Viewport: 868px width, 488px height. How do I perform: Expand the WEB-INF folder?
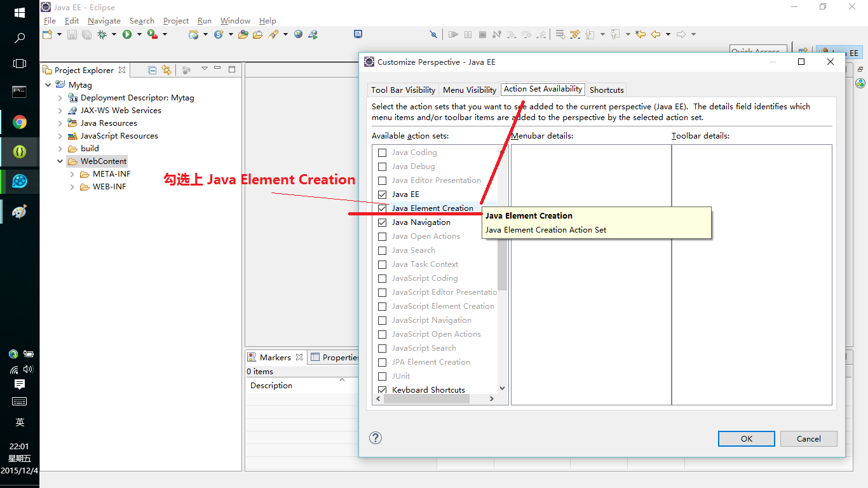72,187
